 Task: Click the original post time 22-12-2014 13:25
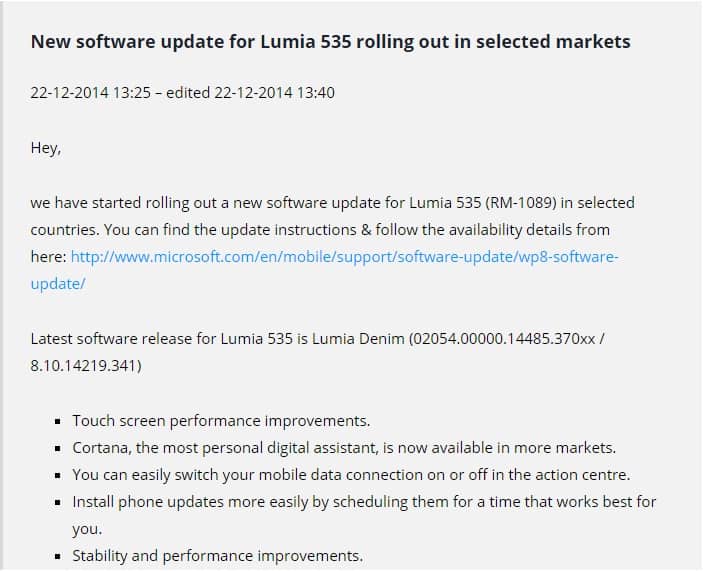[x=90, y=93]
